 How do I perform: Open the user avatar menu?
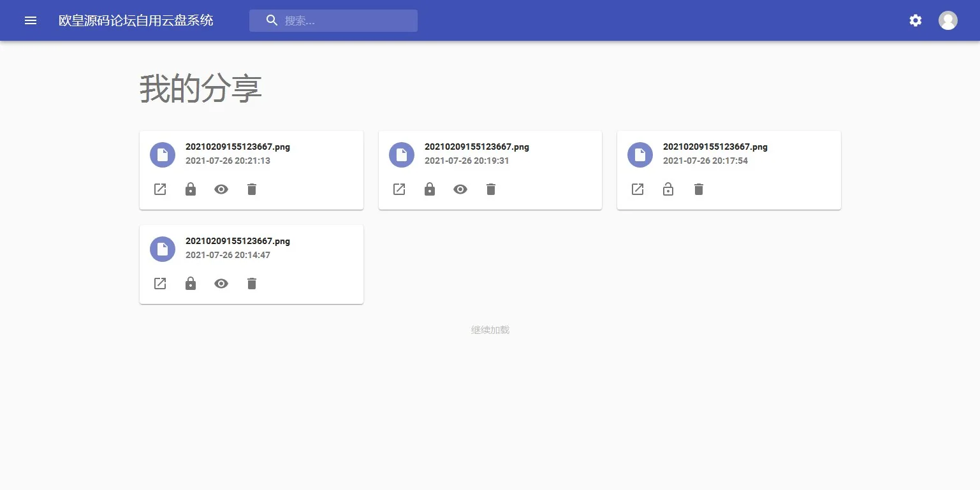947,20
